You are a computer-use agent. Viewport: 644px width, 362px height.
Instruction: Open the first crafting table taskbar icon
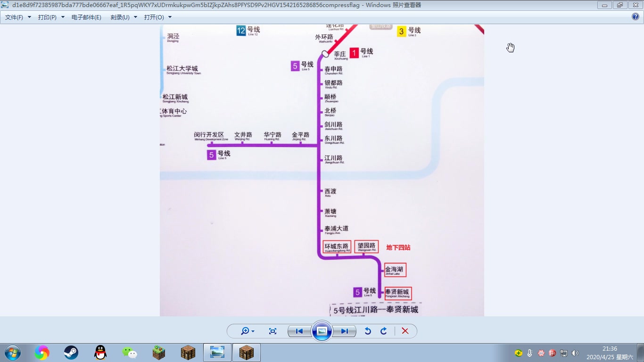(188, 353)
